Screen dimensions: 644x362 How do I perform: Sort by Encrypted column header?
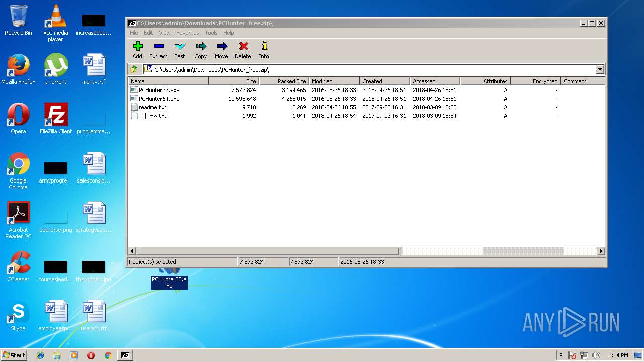click(535, 81)
